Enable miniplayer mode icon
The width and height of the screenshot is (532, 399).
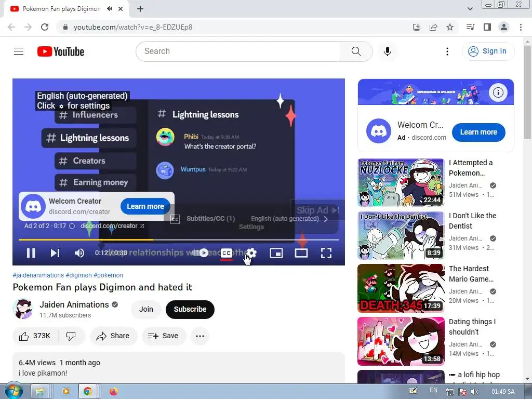click(276, 253)
